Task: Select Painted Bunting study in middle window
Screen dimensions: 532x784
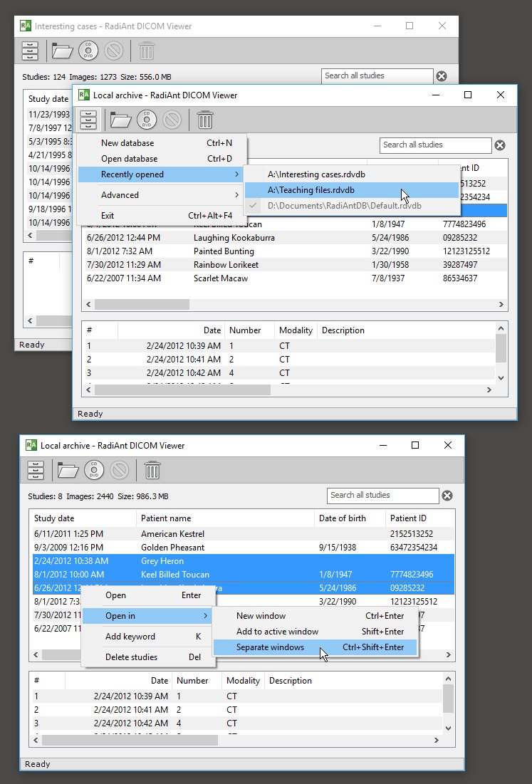Action: (296, 251)
